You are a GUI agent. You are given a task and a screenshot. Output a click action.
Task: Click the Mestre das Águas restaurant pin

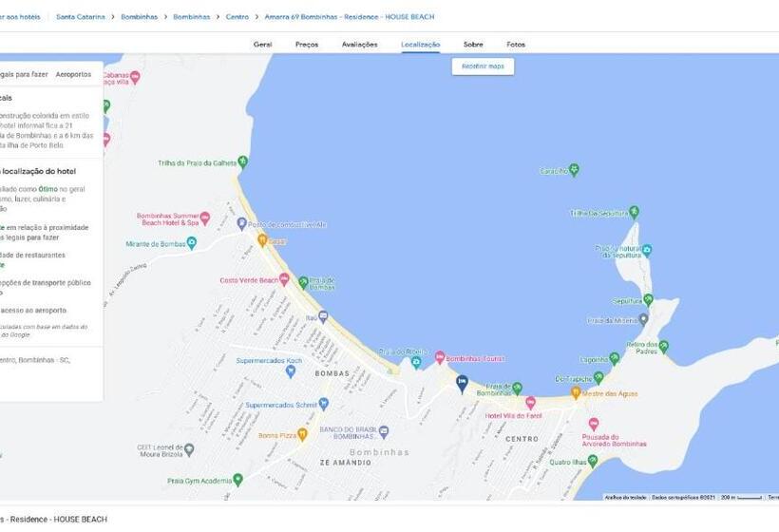[576, 392]
